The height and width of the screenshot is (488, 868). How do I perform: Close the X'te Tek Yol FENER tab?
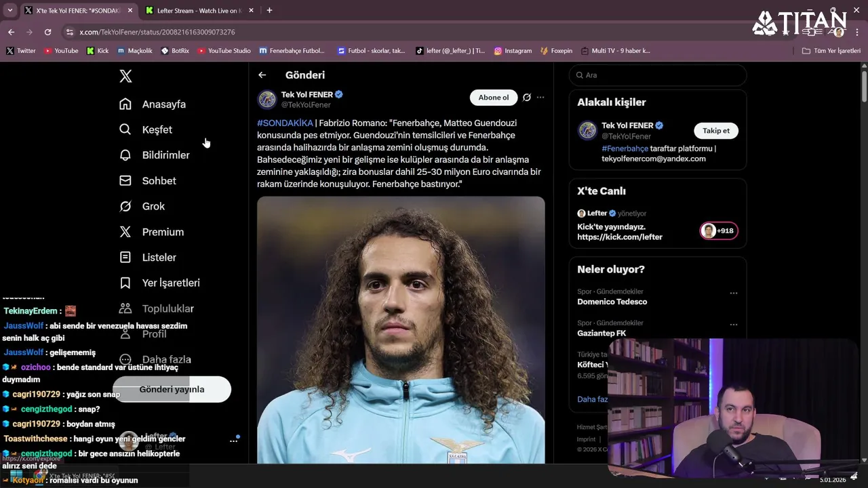coord(129,11)
